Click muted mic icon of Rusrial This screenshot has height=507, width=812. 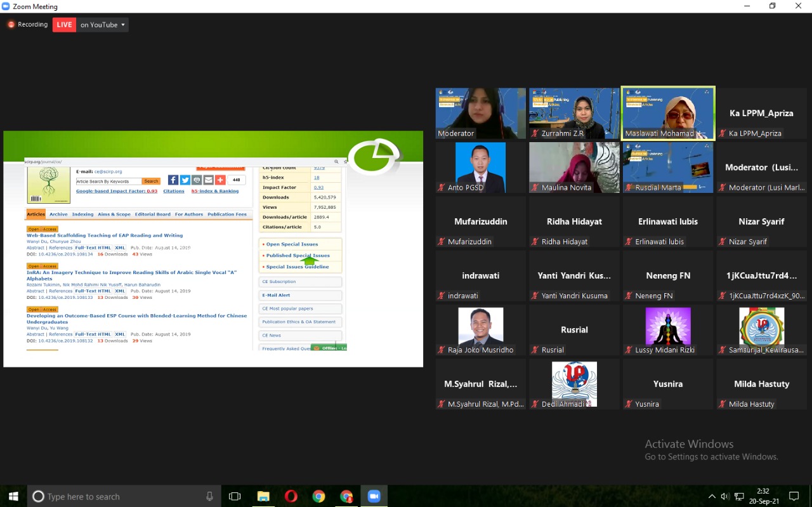point(535,350)
